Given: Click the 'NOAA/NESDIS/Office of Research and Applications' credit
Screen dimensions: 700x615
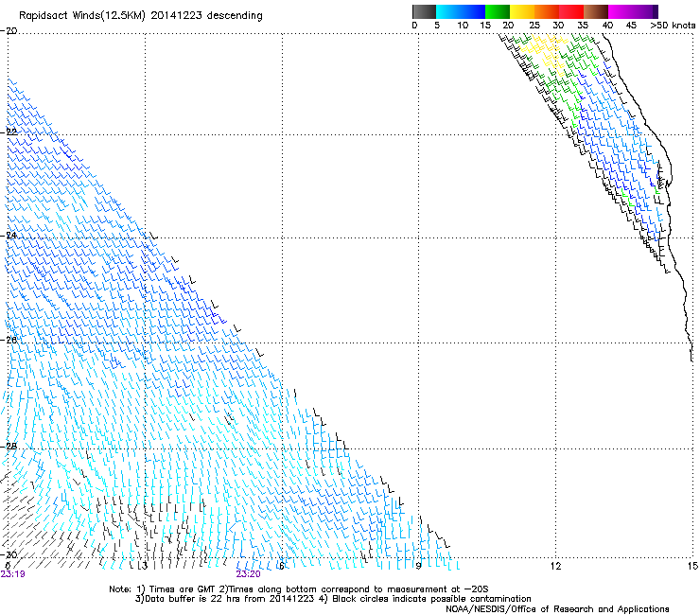Looking at the screenshot, I should point(557,609).
